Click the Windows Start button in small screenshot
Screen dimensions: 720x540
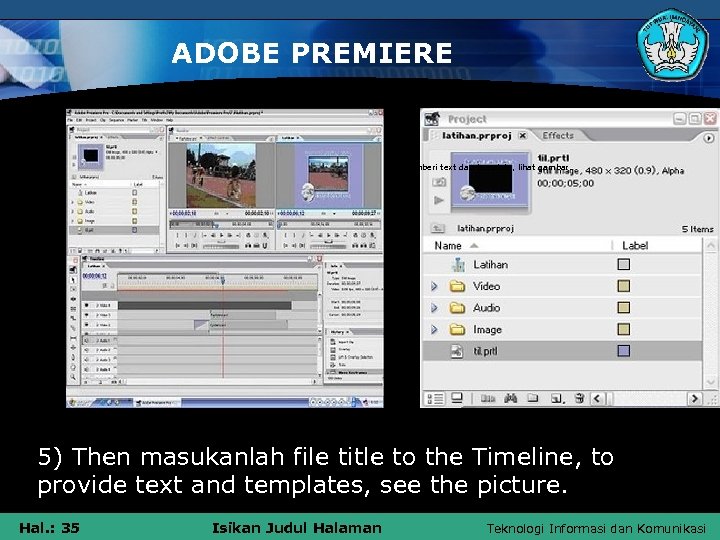click(x=80, y=403)
